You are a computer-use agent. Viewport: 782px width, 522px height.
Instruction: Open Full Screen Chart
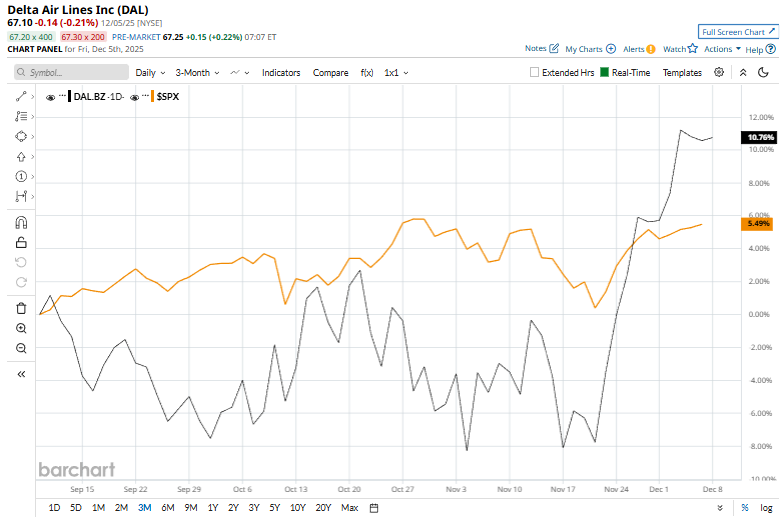click(x=738, y=32)
